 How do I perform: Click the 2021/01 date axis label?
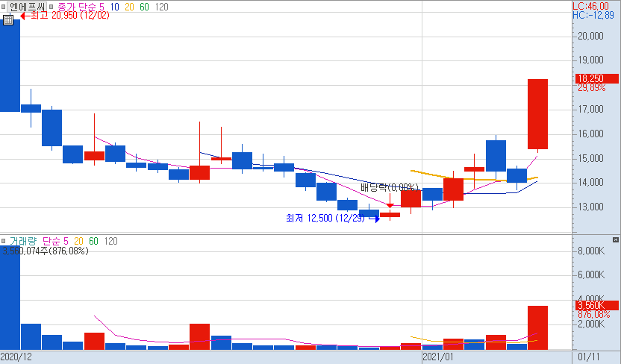click(x=437, y=357)
